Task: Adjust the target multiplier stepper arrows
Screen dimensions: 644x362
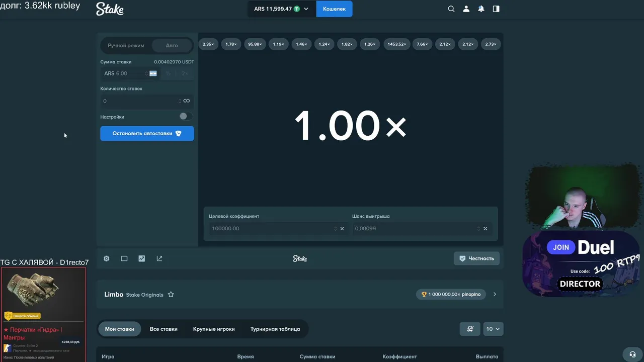Action: coord(335,229)
